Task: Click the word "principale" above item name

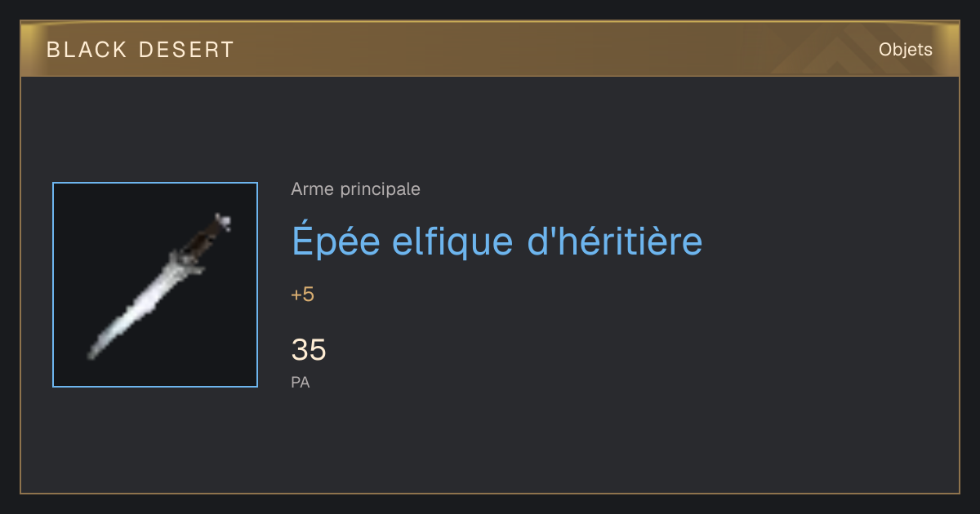Action: coord(381,189)
